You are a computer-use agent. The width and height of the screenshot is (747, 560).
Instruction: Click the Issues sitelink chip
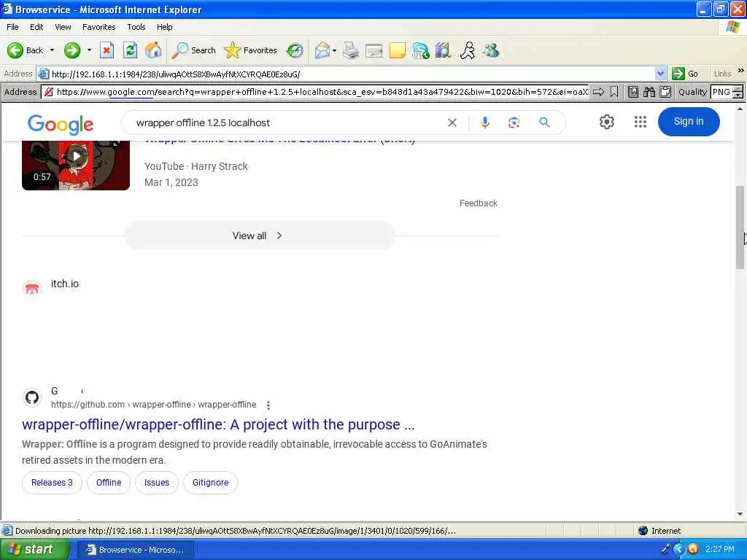point(157,483)
